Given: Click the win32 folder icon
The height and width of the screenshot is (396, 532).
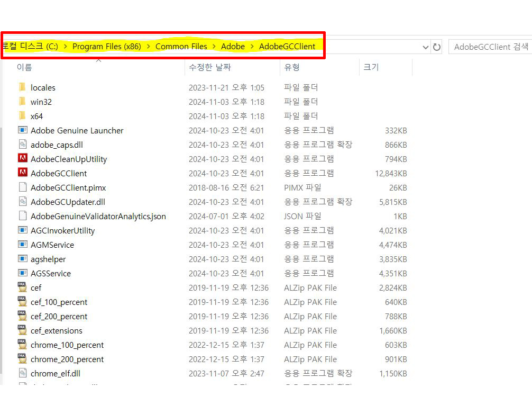Looking at the screenshot, I should [x=22, y=102].
